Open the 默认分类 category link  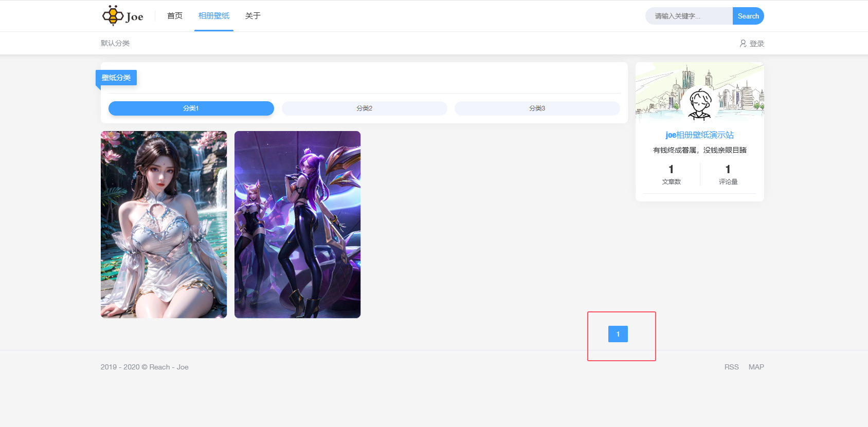(115, 43)
